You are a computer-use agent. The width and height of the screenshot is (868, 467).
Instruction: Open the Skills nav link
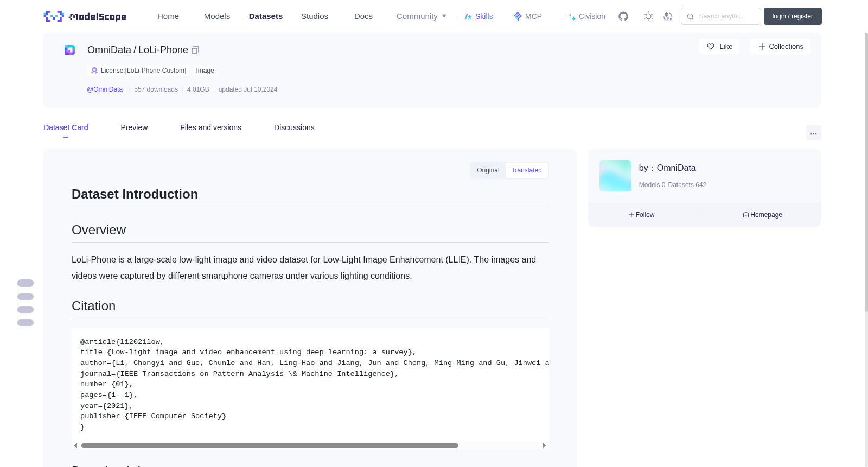tap(478, 16)
